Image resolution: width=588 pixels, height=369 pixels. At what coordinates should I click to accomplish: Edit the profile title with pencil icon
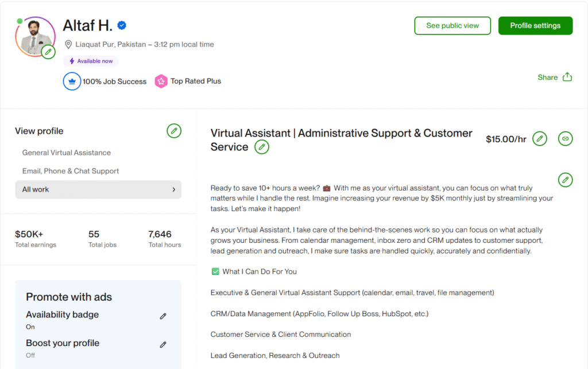pyautogui.click(x=262, y=147)
